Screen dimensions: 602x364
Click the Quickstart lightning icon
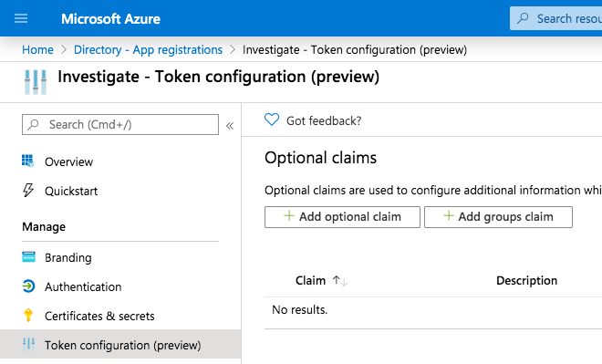coord(28,190)
